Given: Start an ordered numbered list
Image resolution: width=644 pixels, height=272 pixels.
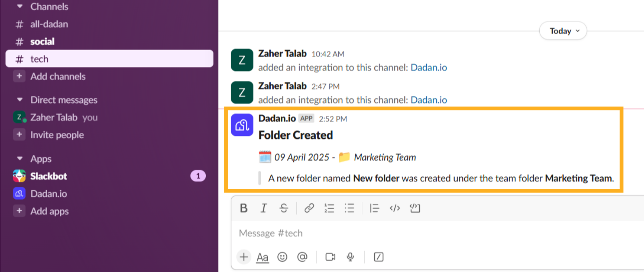Looking at the screenshot, I should pyautogui.click(x=329, y=208).
